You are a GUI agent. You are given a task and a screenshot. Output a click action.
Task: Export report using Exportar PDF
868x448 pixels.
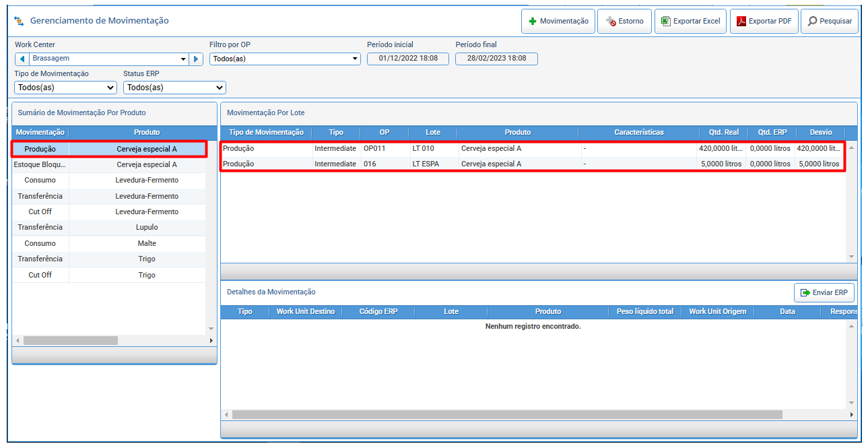click(x=764, y=21)
